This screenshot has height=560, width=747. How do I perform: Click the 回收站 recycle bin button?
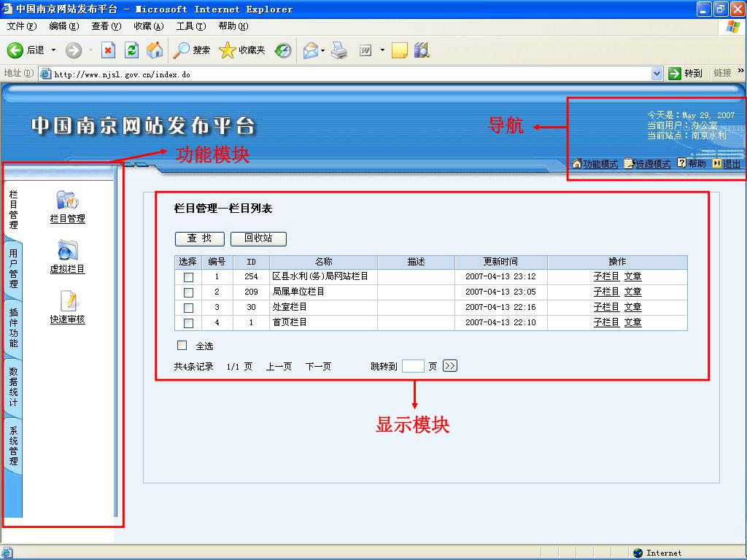[258, 238]
